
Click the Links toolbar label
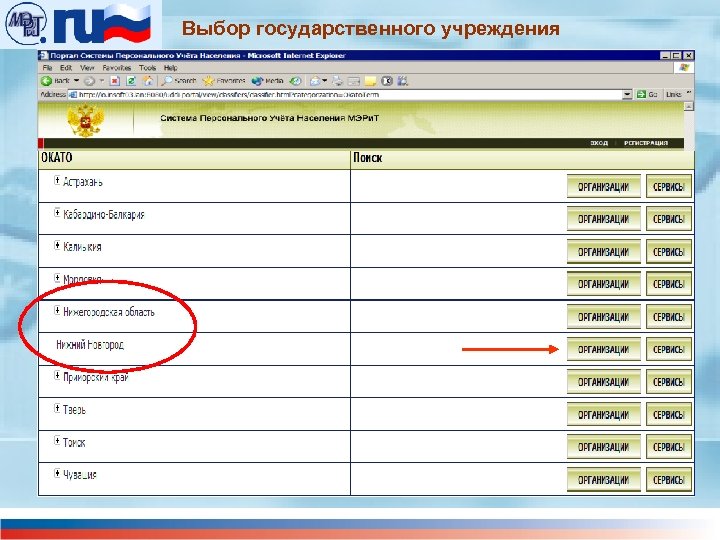tap(673, 94)
